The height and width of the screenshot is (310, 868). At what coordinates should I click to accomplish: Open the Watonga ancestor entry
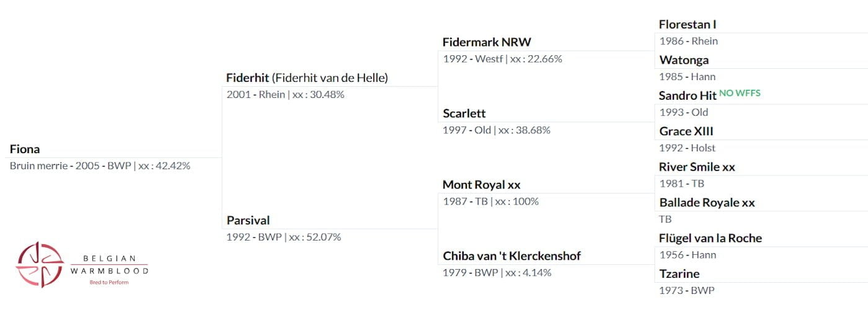pos(684,60)
